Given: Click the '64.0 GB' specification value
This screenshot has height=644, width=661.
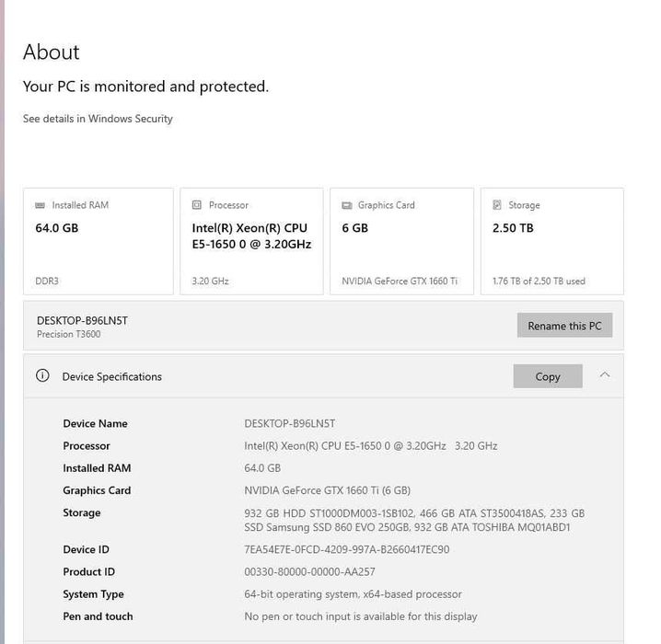Looking at the screenshot, I should click(262, 468).
